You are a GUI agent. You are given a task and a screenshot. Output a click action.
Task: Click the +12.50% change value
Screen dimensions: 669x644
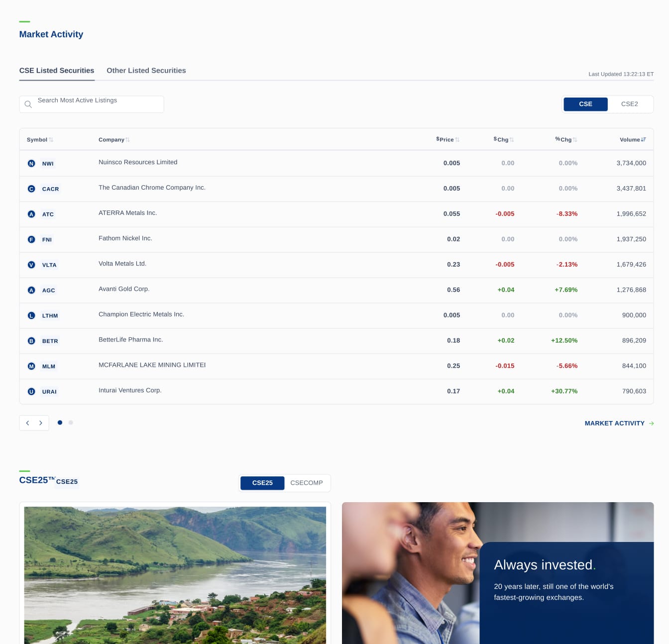pyautogui.click(x=564, y=341)
